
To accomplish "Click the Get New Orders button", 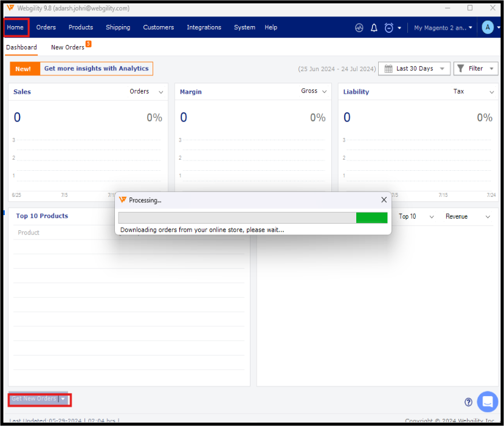I will click(x=34, y=399).
